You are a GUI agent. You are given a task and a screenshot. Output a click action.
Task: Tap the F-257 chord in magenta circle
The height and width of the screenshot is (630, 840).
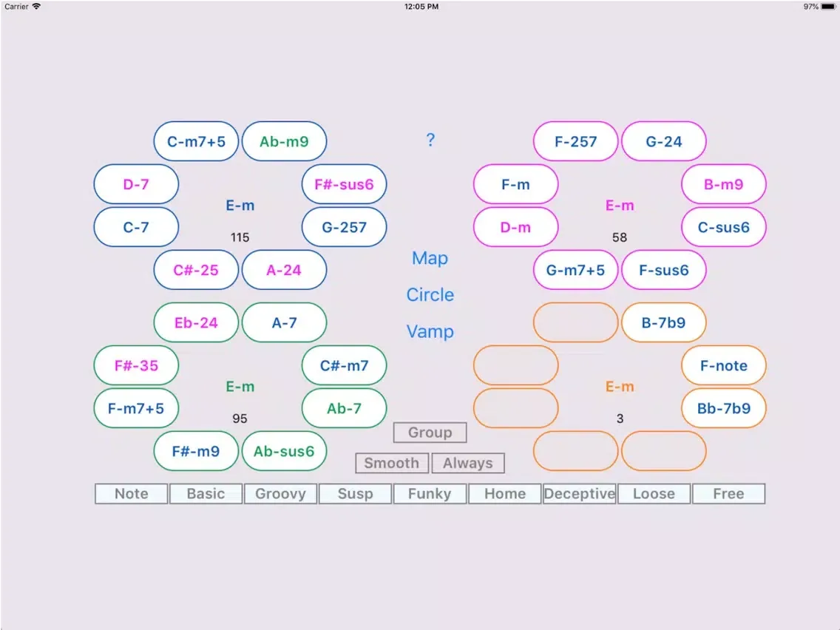pos(576,141)
